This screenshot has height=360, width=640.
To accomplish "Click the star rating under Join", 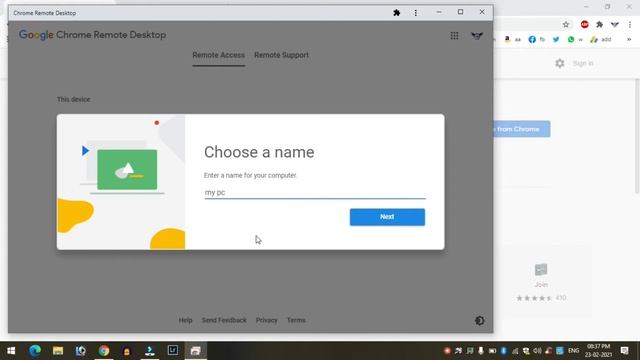I will 534,298.
